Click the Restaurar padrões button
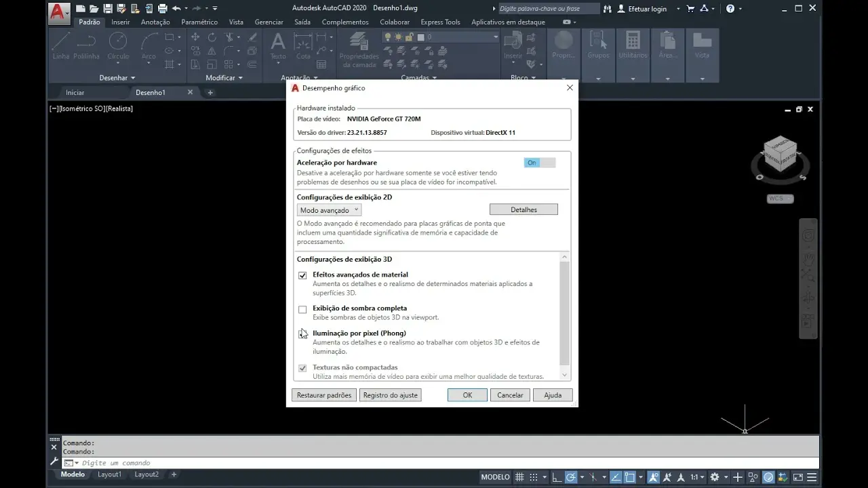868x488 pixels. click(x=323, y=394)
